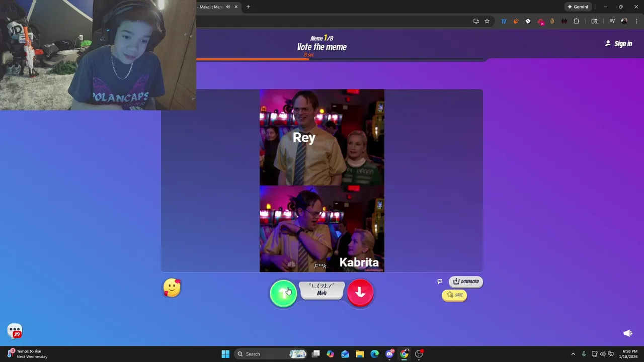This screenshot has width=644, height=362.
Task: Open Gemini in Chrome
Action: 578,7
